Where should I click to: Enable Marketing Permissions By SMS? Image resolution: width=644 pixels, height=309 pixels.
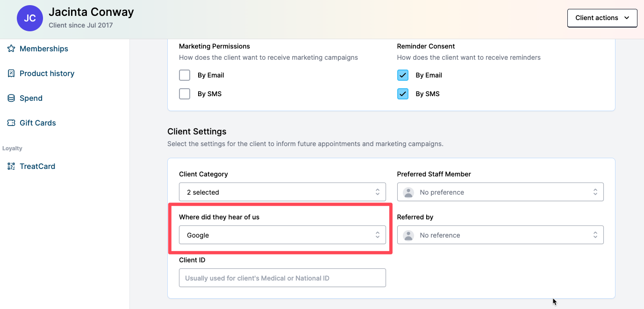(185, 94)
